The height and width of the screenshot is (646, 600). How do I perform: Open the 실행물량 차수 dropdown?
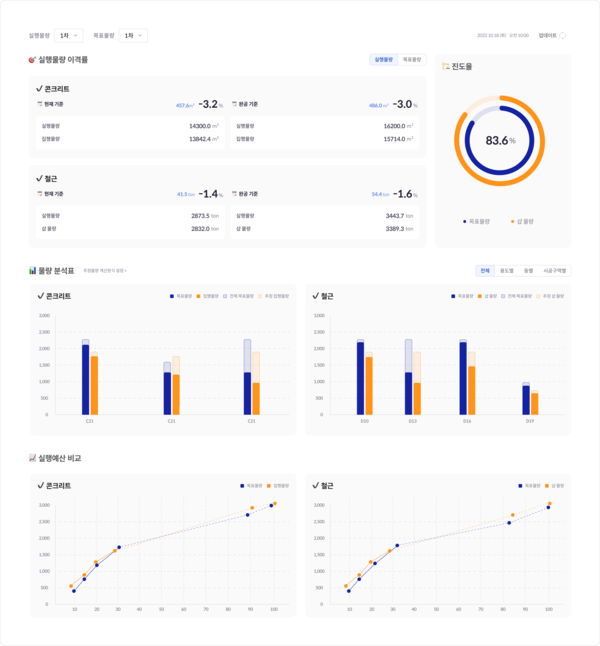[x=69, y=35]
